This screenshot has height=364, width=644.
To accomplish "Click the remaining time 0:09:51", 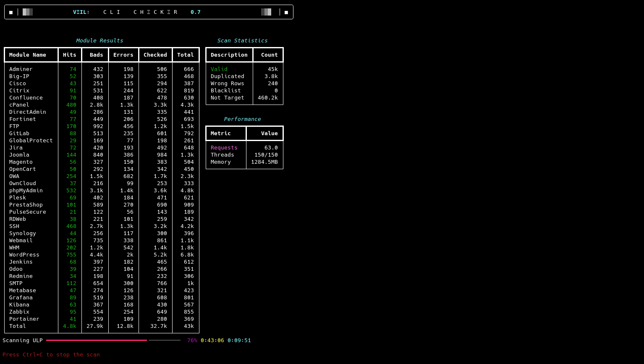I will click(x=239, y=340).
